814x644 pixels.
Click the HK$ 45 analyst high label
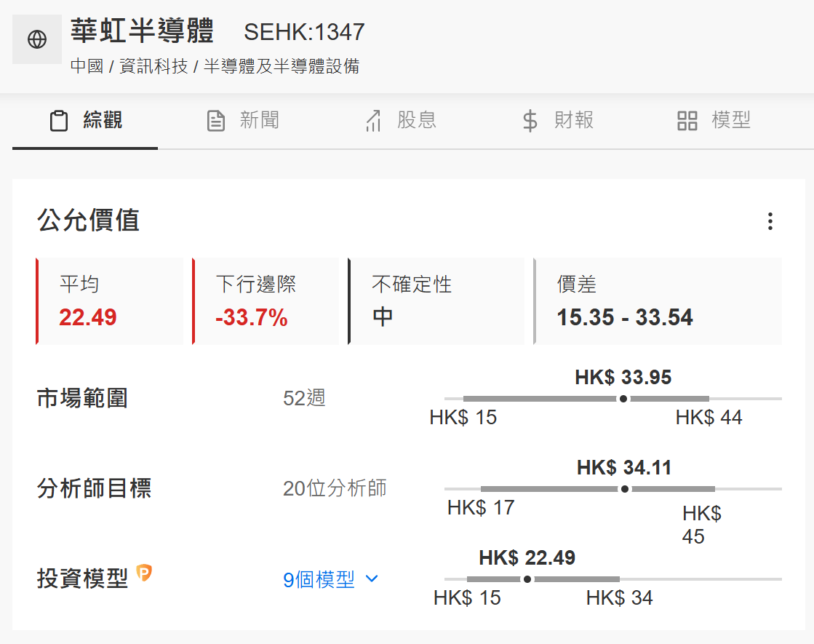click(x=702, y=525)
